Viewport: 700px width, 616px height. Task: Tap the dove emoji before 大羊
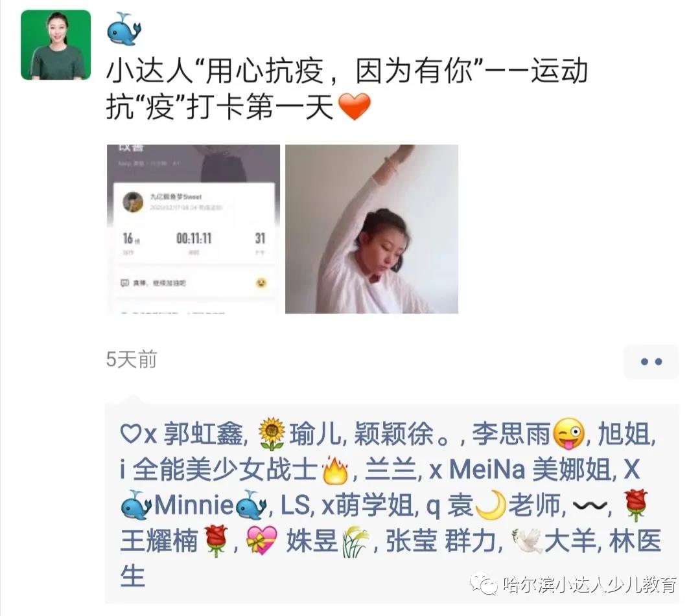tap(527, 541)
